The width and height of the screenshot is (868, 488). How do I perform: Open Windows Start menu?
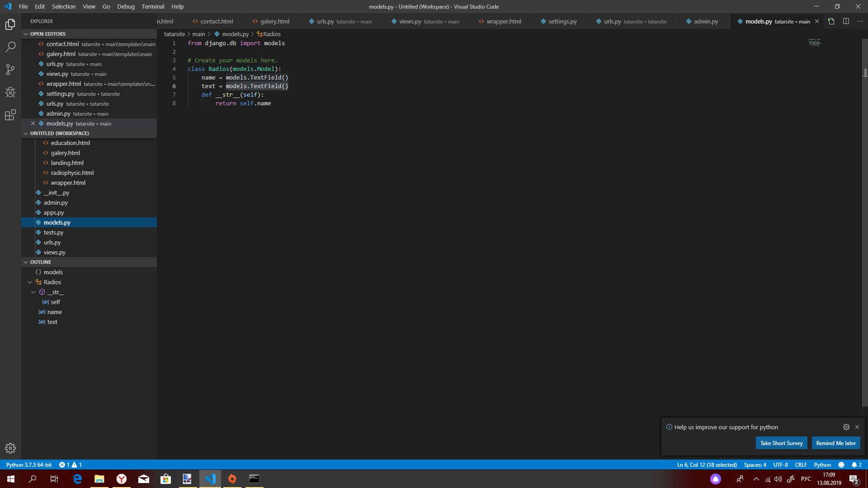[11, 479]
